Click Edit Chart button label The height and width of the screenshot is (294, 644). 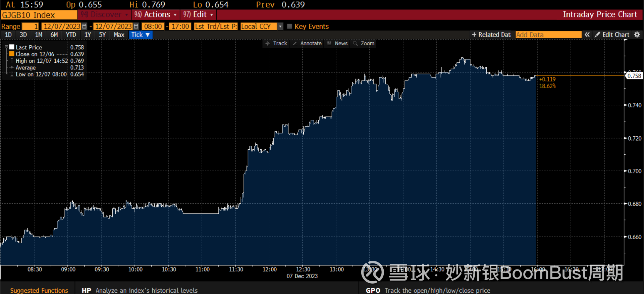click(x=616, y=35)
